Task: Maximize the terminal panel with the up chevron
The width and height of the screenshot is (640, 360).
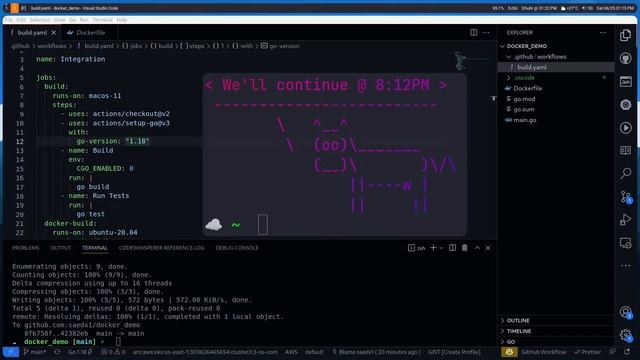Action: pos(477,248)
